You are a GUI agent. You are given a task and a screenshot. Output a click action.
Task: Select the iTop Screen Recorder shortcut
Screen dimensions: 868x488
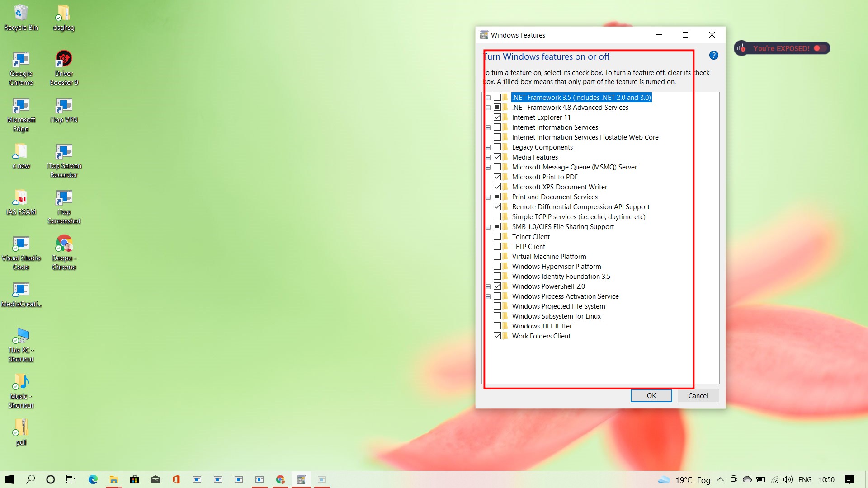[x=64, y=161]
